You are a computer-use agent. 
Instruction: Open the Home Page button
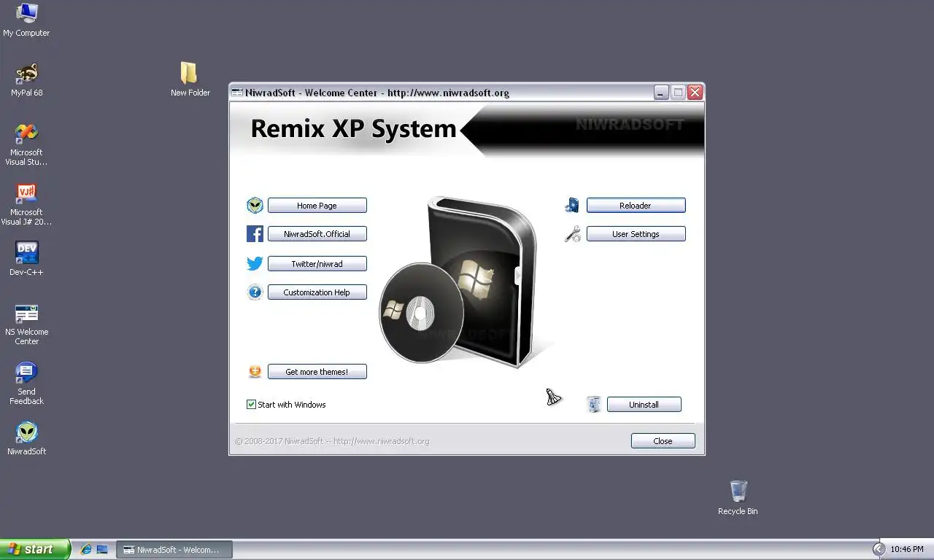(x=317, y=206)
